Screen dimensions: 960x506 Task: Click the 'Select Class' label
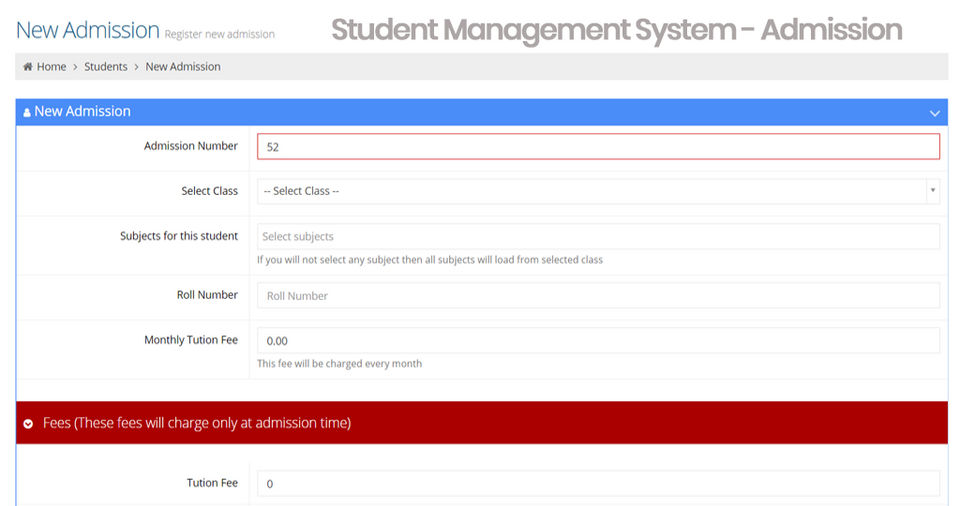coord(209,191)
